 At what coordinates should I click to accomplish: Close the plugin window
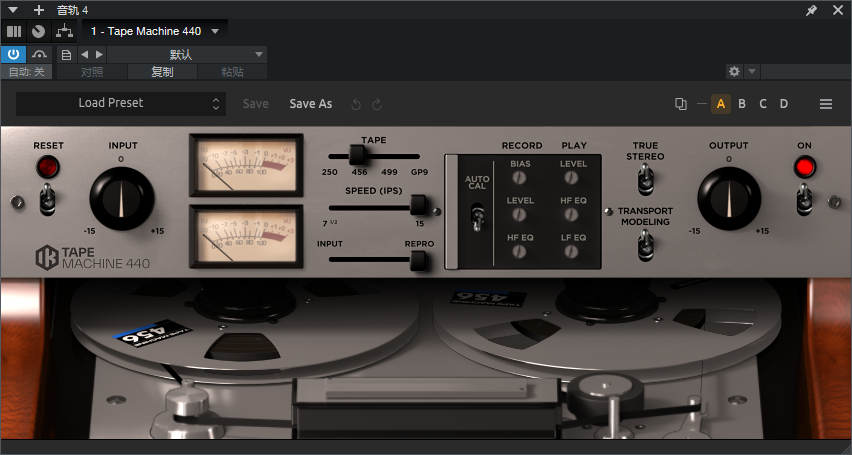pos(838,10)
